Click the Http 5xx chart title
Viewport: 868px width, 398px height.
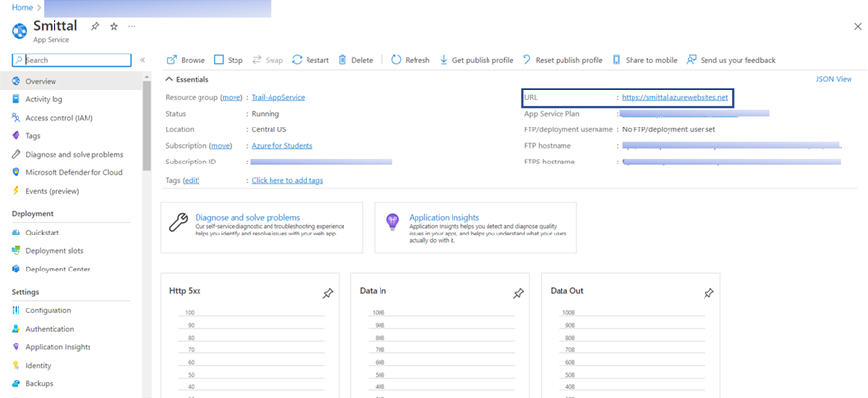[x=185, y=291]
